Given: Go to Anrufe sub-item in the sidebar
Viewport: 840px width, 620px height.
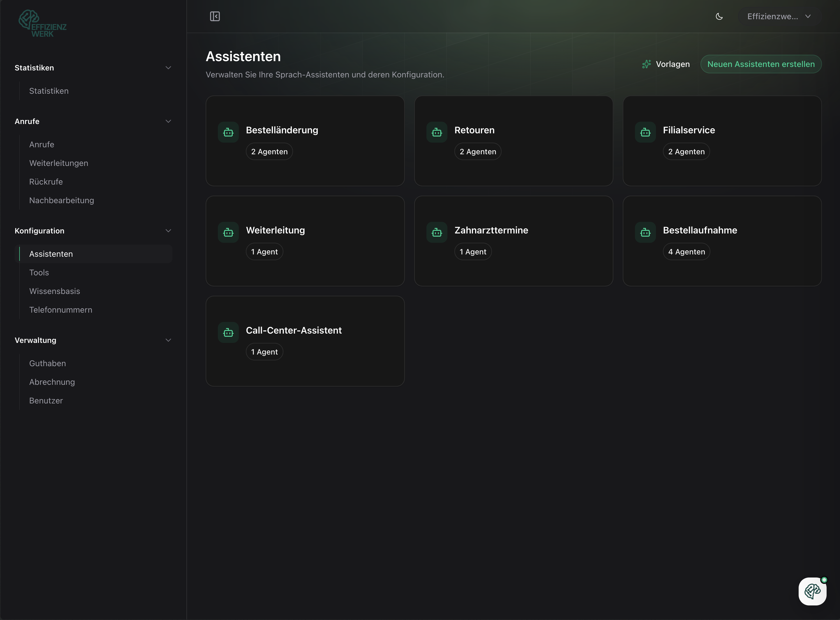Looking at the screenshot, I should click(42, 144).
